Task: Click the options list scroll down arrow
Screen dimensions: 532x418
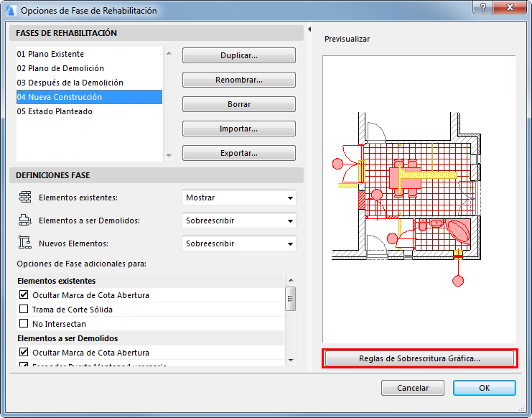Action: coord(291,361)
